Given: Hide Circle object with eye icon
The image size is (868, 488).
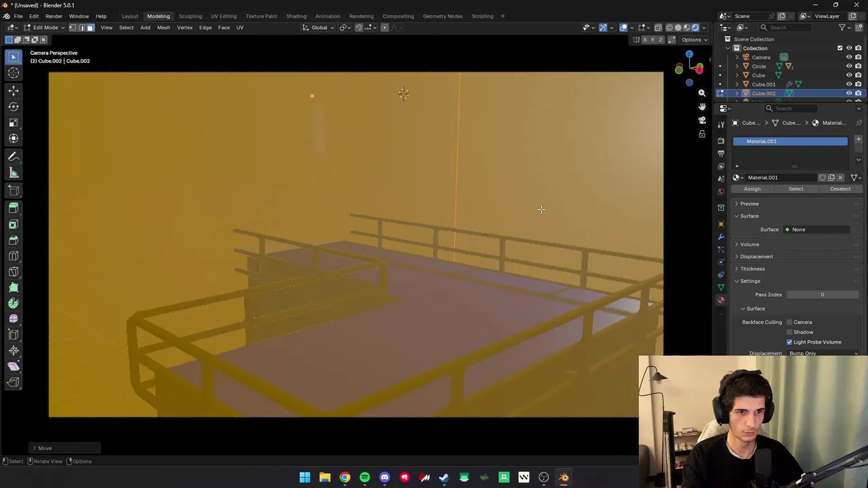Looking at the screenshot, I should click(849, 66).
